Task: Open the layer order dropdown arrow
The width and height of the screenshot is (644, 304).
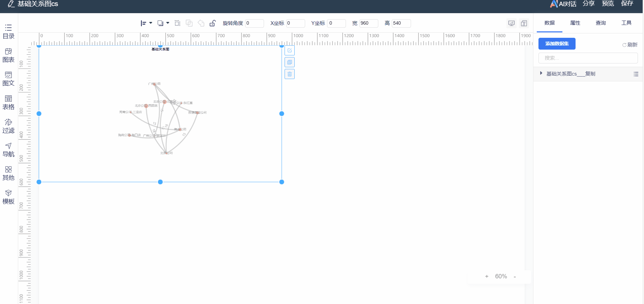Action: 168,23
